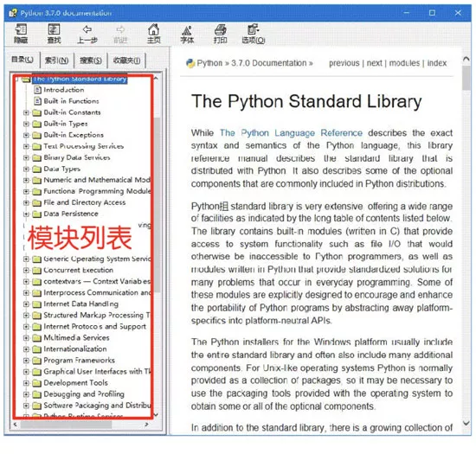The image size is (476, 454).
Task: Open the Introduction page in the tree
Action: (x=63, y=90)
